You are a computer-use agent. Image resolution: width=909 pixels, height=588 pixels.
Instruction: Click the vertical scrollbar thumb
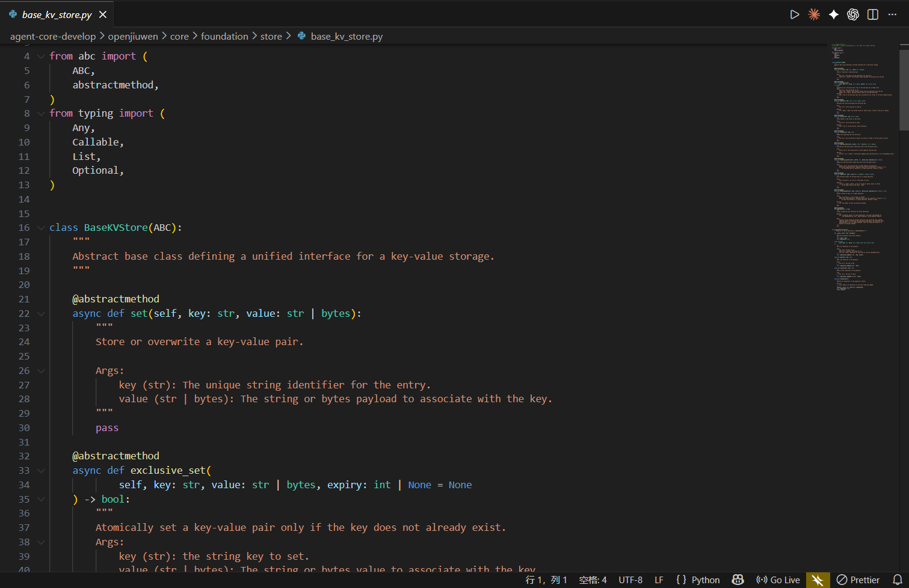[904, 90]
